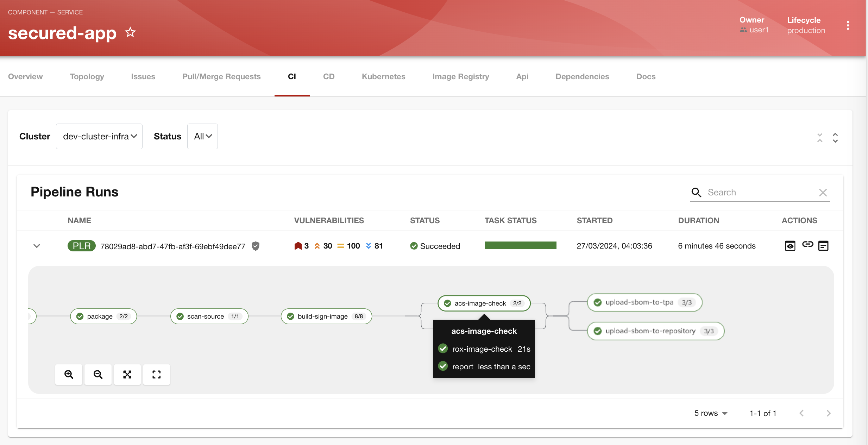868x445 pixels.
Task: Toggle the star/favorite on secured-app
Action: (x=130, y=32)
